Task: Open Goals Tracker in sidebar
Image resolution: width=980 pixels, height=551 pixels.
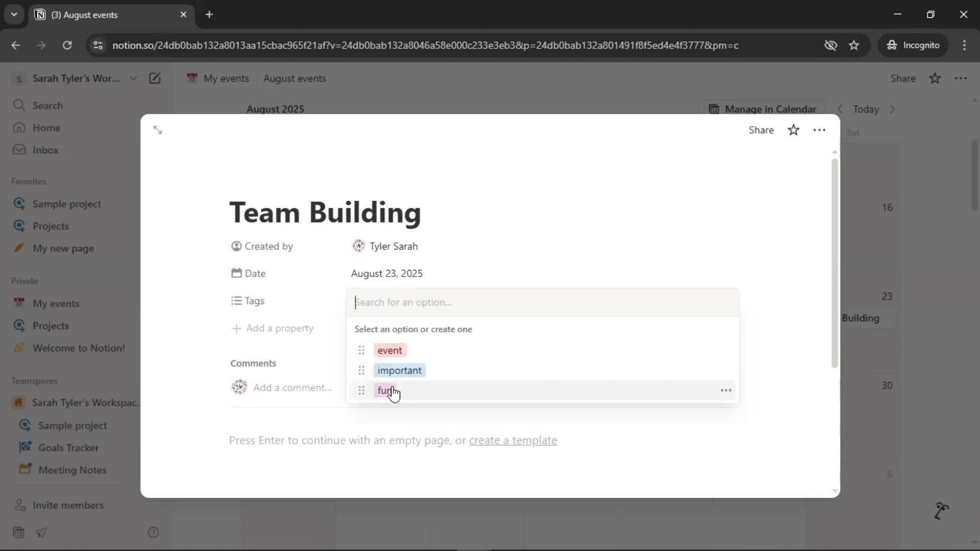Action: [68, 447]
